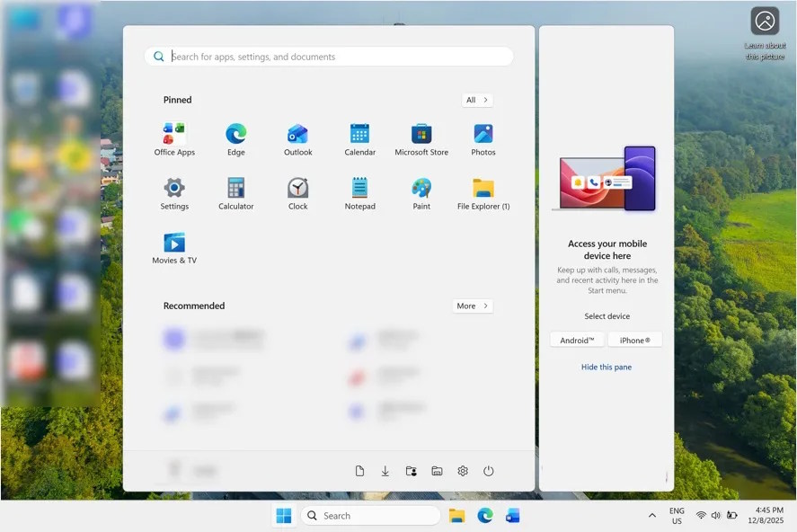Open the power options in the Start menu

click(488, 470)
